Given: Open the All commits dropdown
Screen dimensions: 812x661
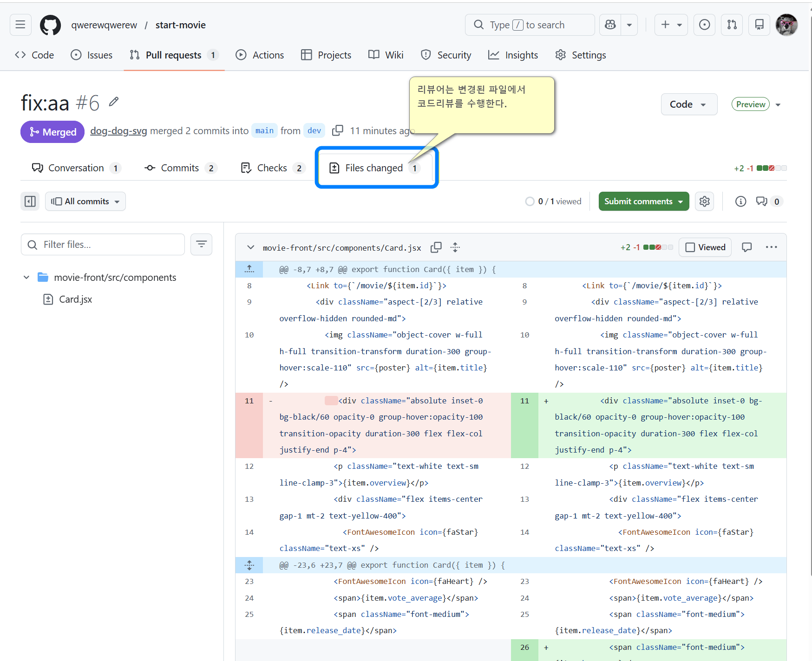Looking at the screenshot, I should click(x=85, y=201).
